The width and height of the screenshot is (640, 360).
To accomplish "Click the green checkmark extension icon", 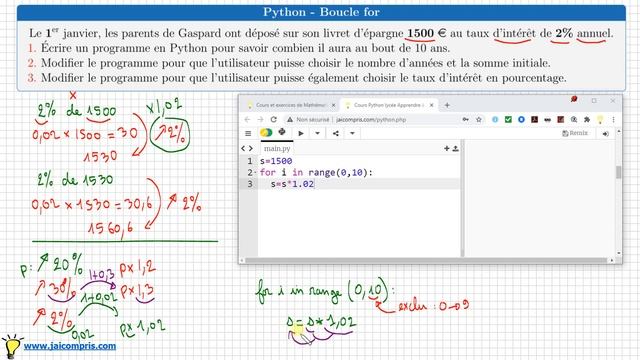I will (x=508, y=120).
